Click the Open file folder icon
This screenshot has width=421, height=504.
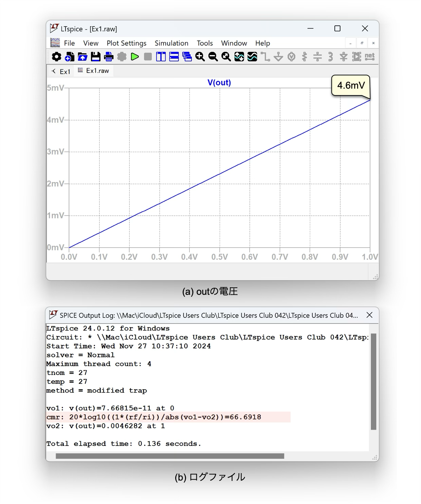pos(83,57)
